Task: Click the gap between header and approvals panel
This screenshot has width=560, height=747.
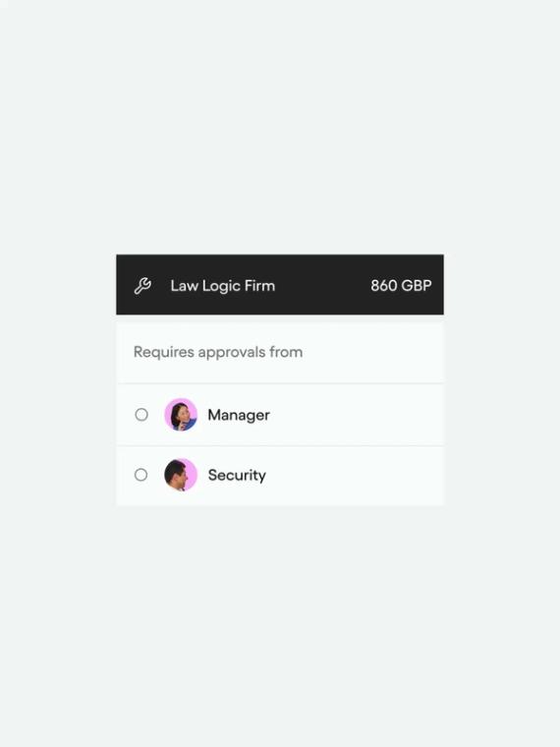Action: (280, 317)
